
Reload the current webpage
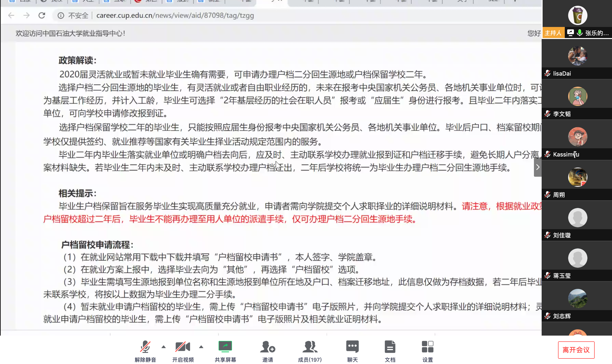click(42, 15)
